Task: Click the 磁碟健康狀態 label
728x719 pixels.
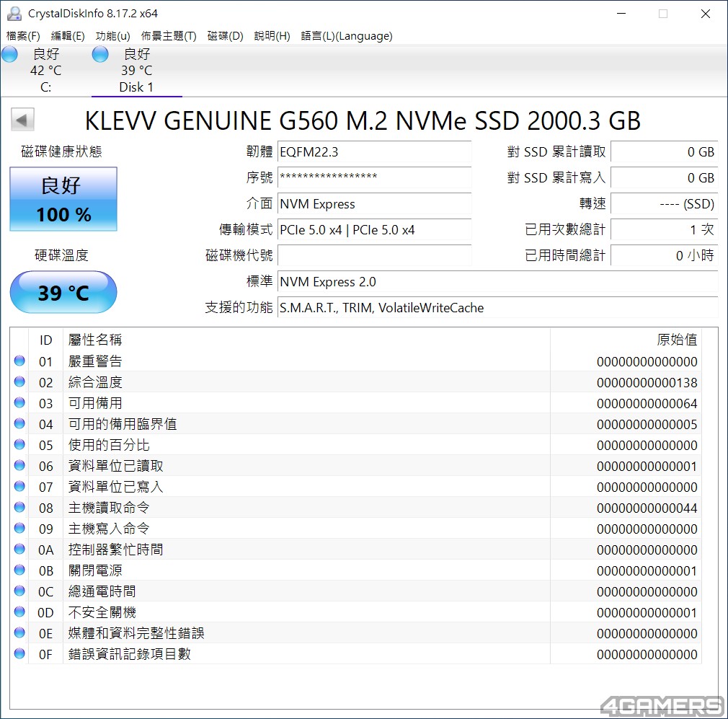Action: click(x=61, y=151)
